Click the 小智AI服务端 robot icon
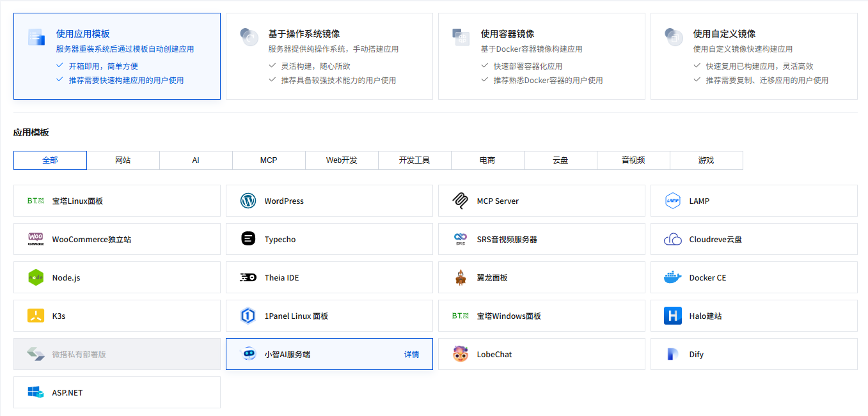The height and width of the screenshot is (416, 868). click(x=248, y=354)
